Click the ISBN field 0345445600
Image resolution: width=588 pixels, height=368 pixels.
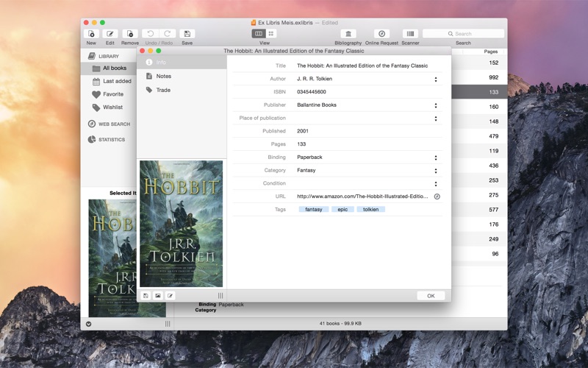tap(311, 92)
